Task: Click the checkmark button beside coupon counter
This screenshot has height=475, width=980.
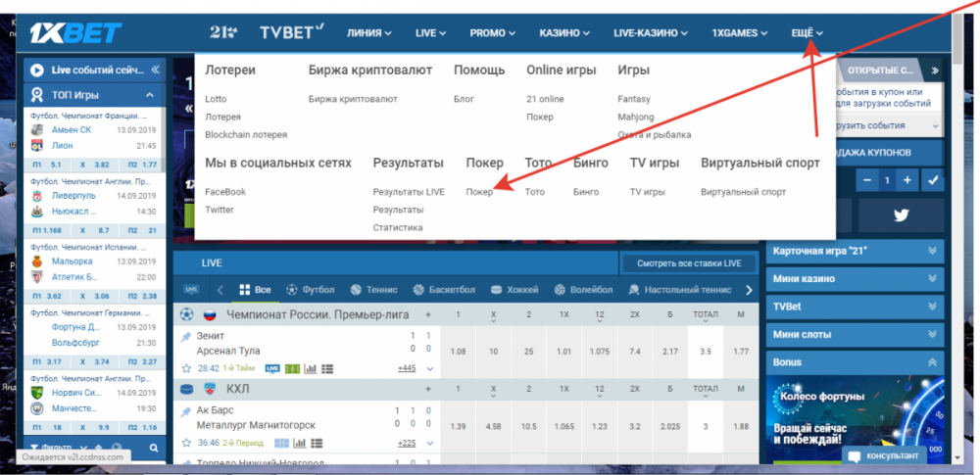Action: (x=932, y=181)
